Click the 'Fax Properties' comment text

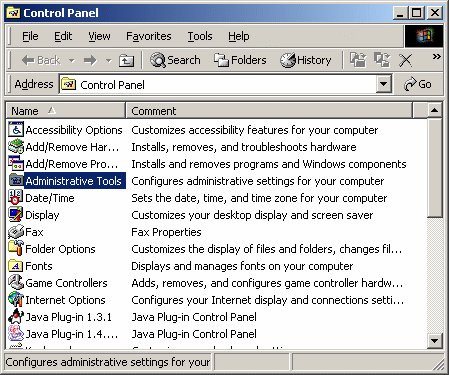(166, 232)
